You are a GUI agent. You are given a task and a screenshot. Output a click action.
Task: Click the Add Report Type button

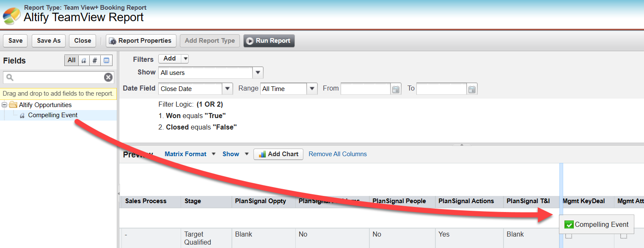click(210, 41)
